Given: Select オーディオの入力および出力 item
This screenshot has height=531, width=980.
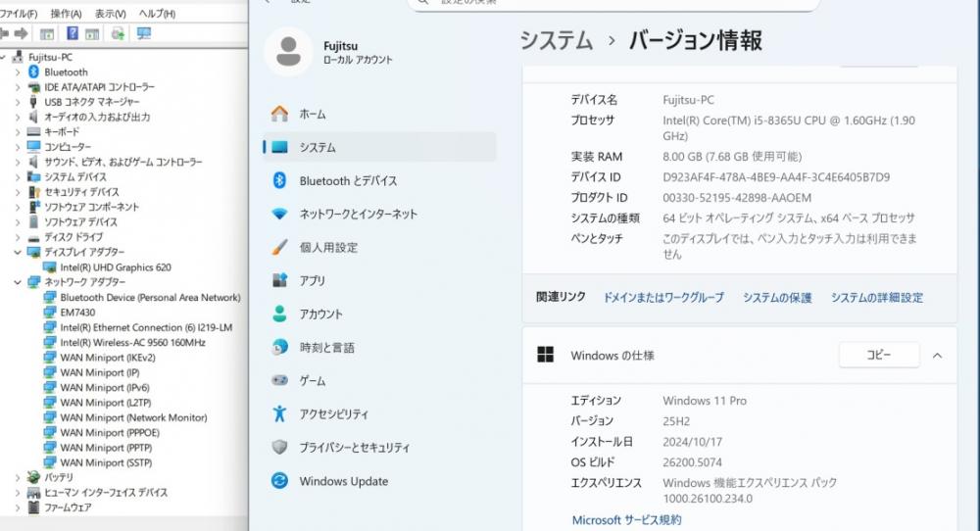Looking at the screenshot, I should click(97, 117).
